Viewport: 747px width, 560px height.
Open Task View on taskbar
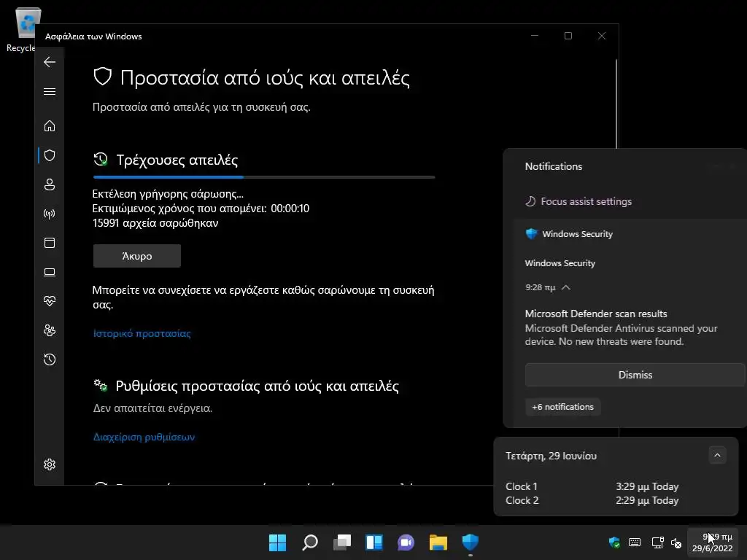341,542
